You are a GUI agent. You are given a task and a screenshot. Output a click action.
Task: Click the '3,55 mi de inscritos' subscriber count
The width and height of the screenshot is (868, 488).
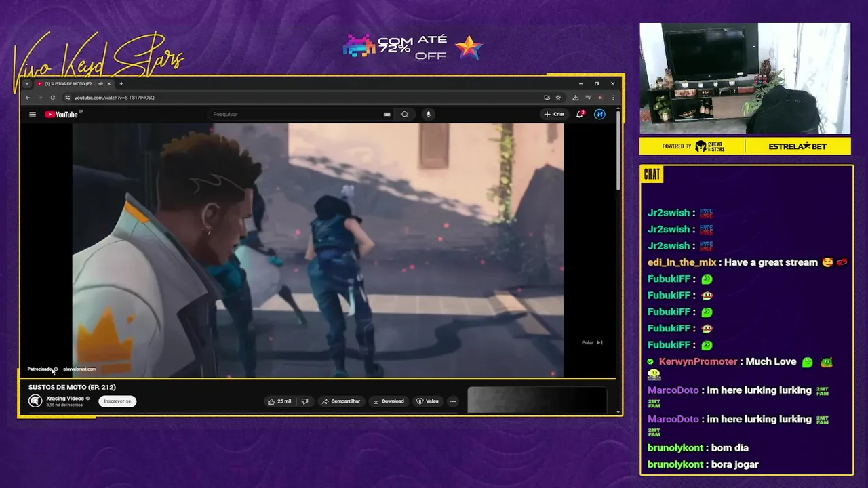point(64,405)
